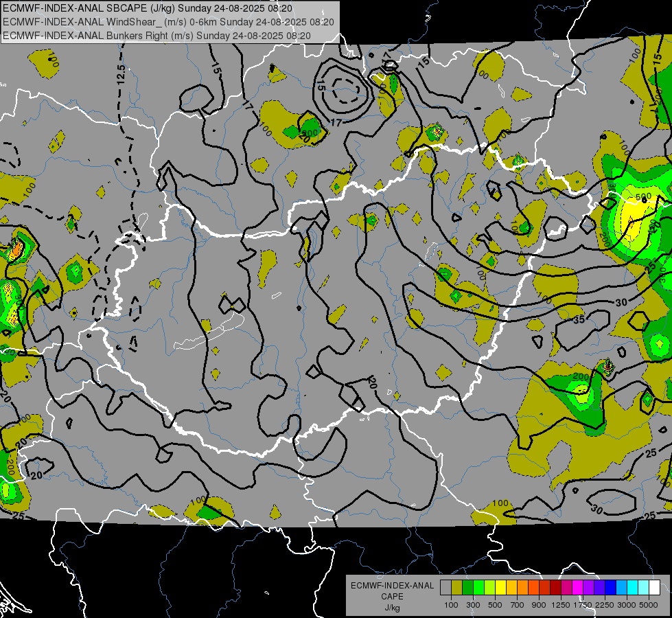672x618 pixels.
Task: Click the legend word CAPE
Action: coord(392,597)
